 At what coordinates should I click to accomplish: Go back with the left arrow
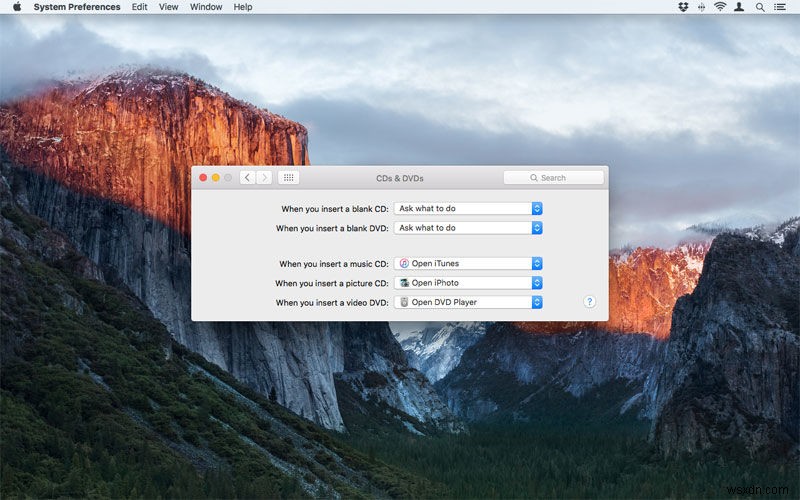(x=247, y=178)
